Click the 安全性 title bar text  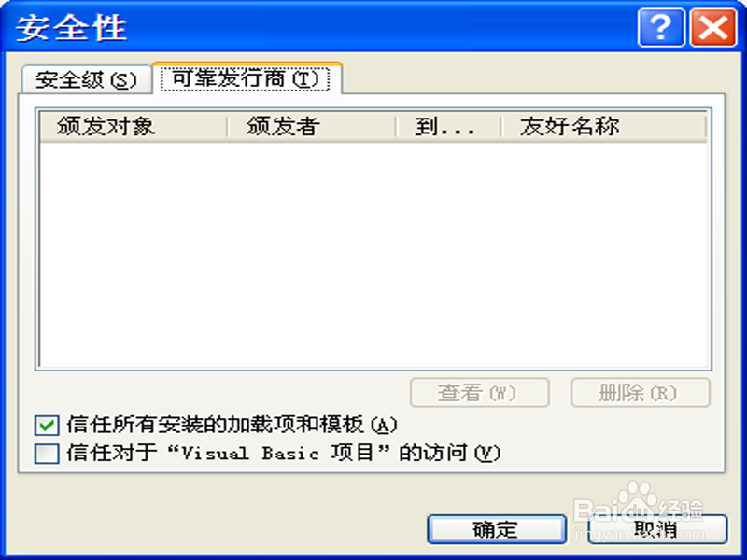[72, 28]
